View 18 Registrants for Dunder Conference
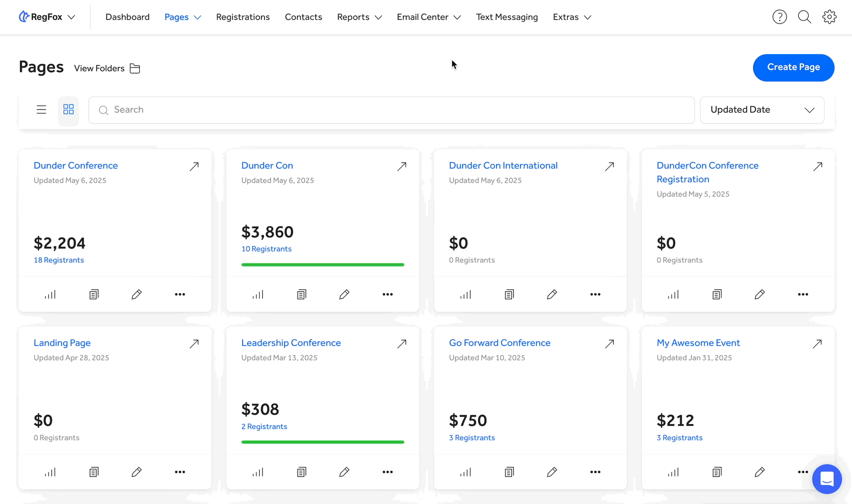852x504 pixels. 59,260
